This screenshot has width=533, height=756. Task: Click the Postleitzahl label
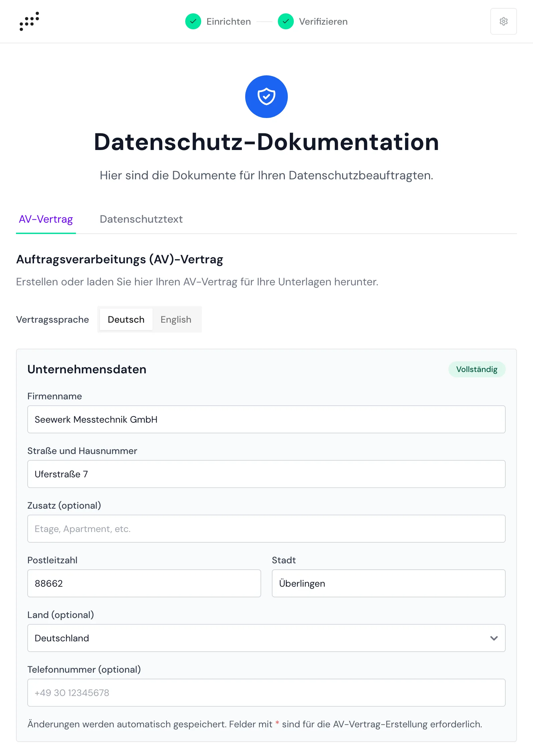pyautogui.click(x=52, y=560)
